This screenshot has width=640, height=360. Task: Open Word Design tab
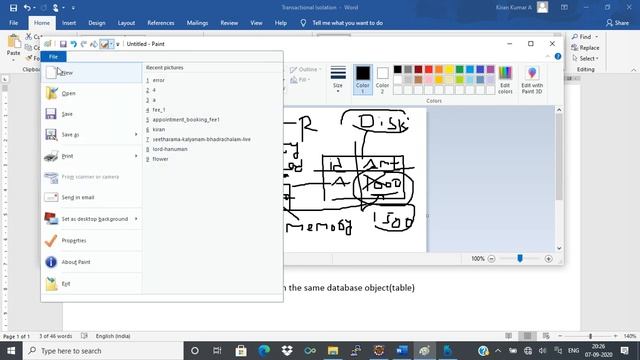point(97,23)
